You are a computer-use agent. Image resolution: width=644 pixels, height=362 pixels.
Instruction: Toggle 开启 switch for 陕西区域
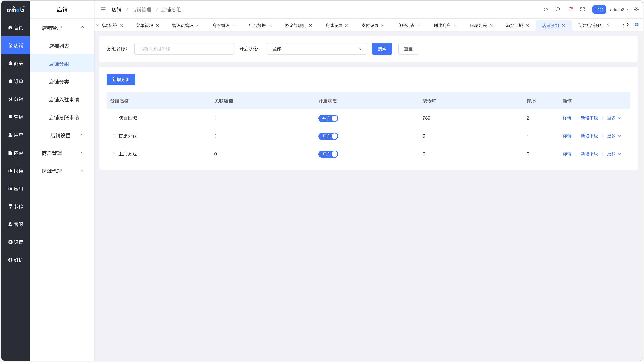coord(328,118)
